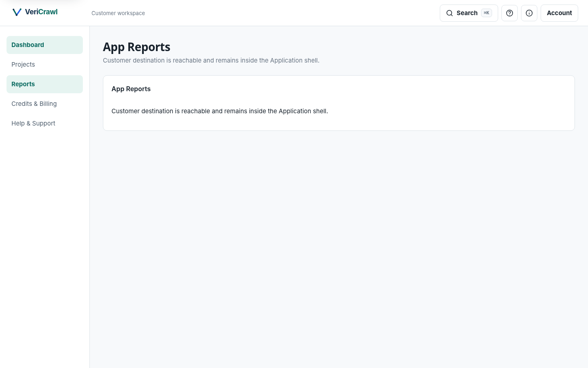
Task: Open Projects in the sidebar
Action: pyautogui.click(x=45, y=65)
